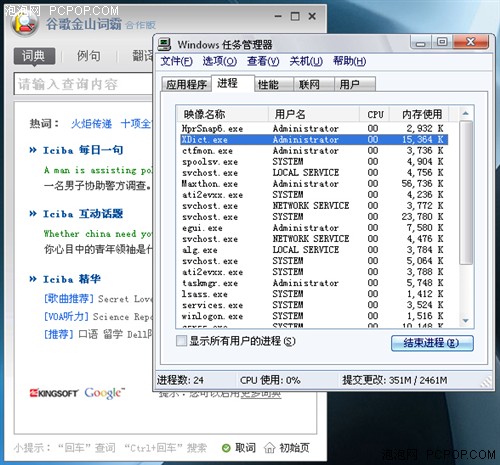Click the 初始页 home icon

[x=269, y=448]
